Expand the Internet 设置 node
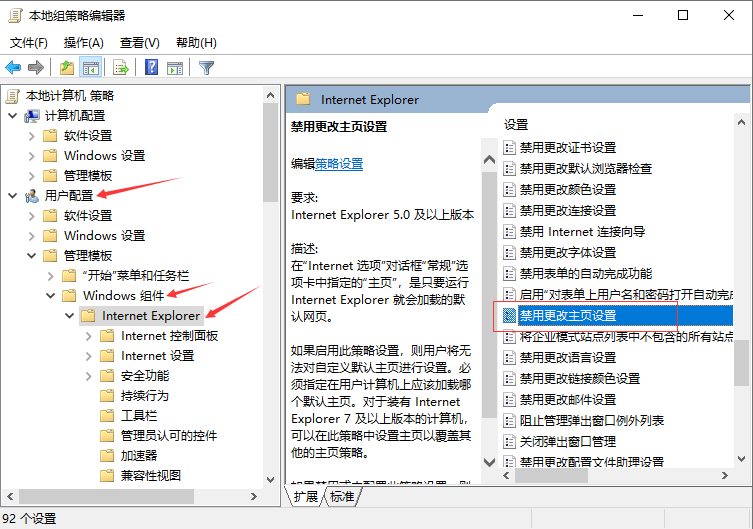Viewport: 753px width, 529px height. tap(89, 356)
